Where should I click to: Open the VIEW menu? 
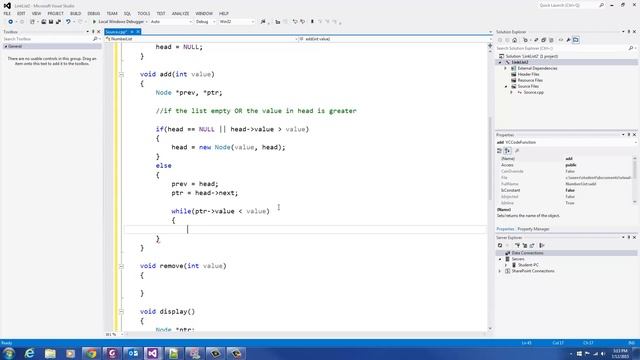pyautogui.click(x=36, y=13)
